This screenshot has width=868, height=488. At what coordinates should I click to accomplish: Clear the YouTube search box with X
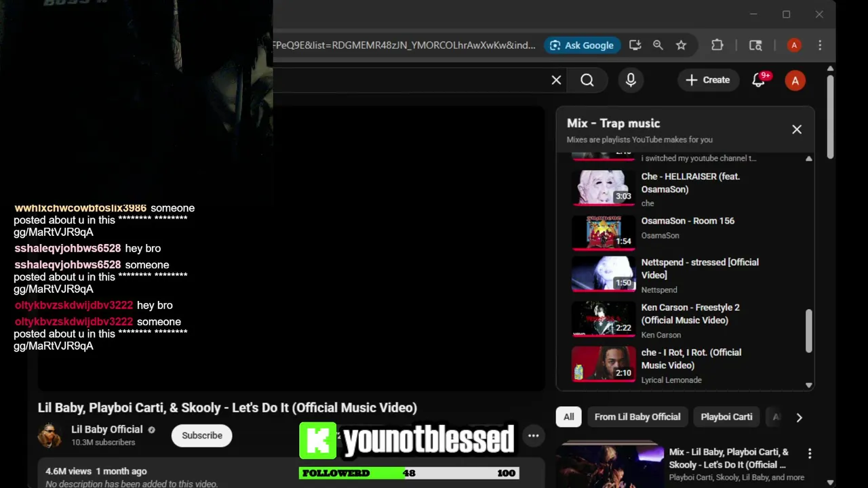(x=556, y=80)
